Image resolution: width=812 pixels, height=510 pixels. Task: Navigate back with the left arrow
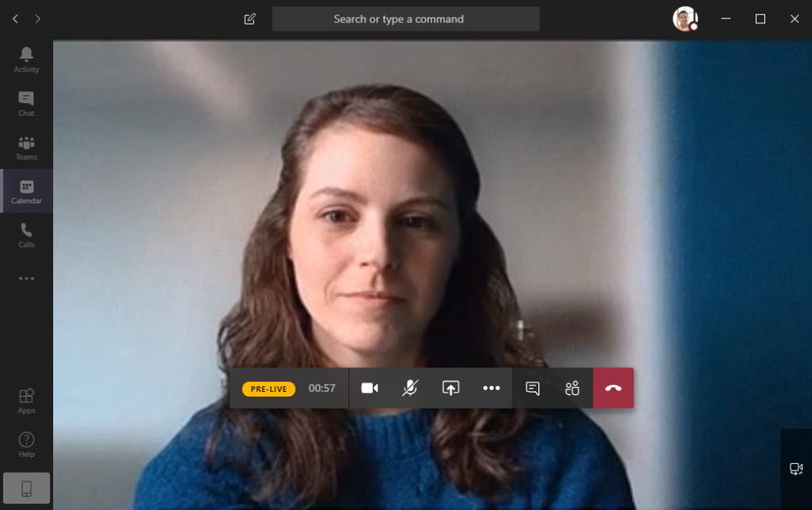(16, 19)
